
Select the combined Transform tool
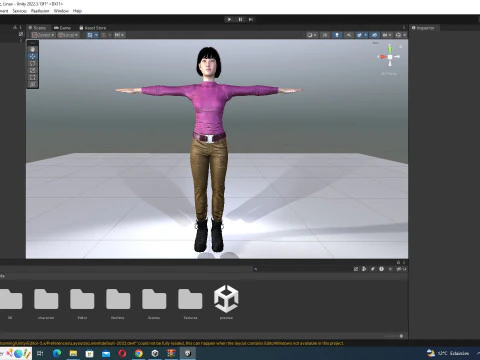32,84
